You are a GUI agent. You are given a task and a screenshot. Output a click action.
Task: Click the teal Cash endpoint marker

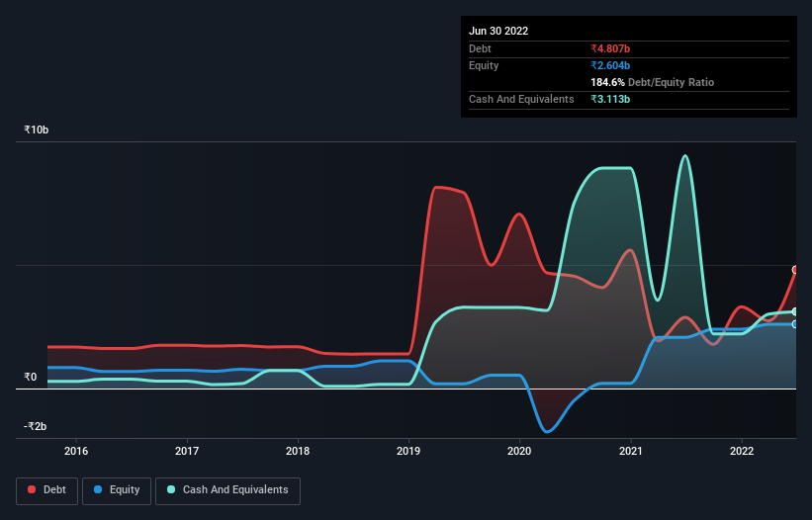tap(795, 311)
